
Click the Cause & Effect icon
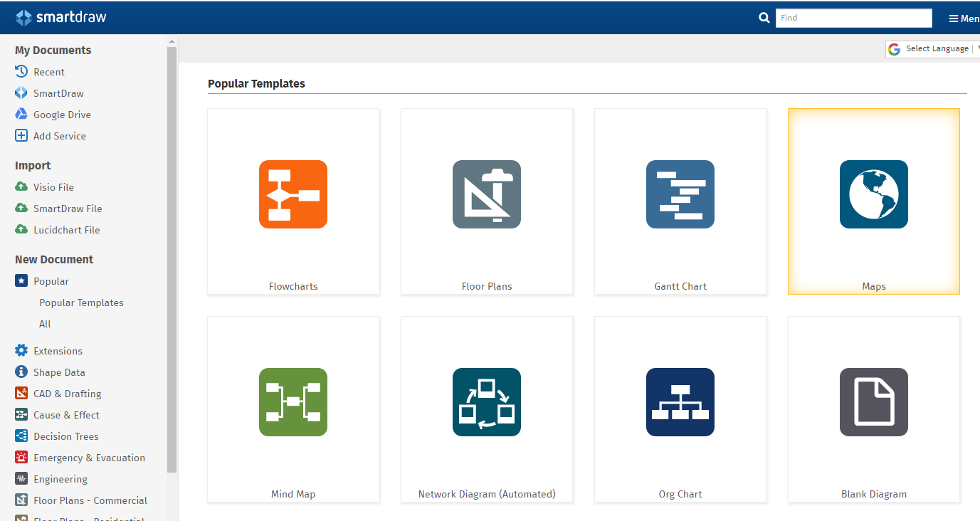click(21, 414)
